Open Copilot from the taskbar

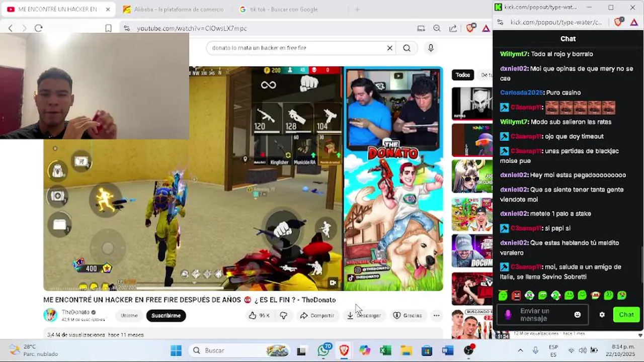[x=365, y=350]
